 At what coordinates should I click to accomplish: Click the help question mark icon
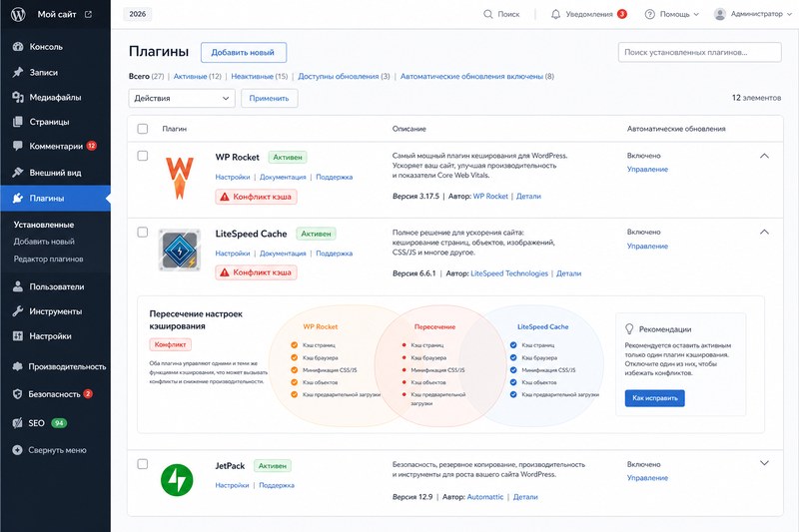coord(650,14)
